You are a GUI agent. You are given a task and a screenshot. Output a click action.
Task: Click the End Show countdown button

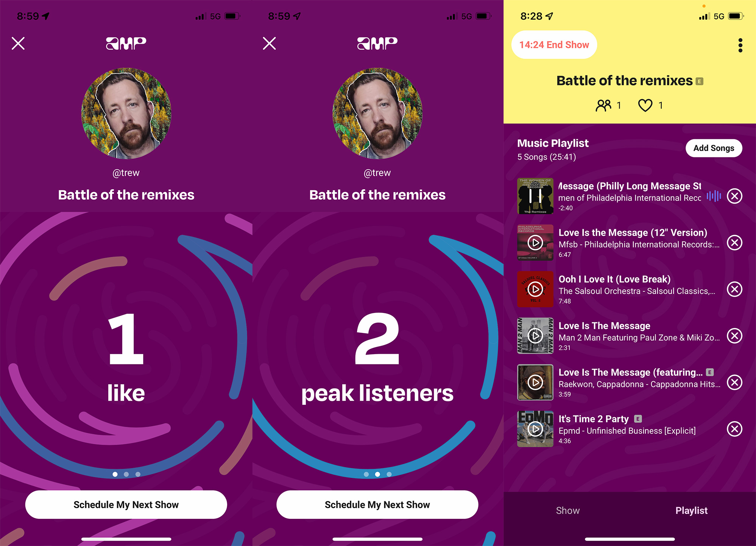tap(554, 44)
